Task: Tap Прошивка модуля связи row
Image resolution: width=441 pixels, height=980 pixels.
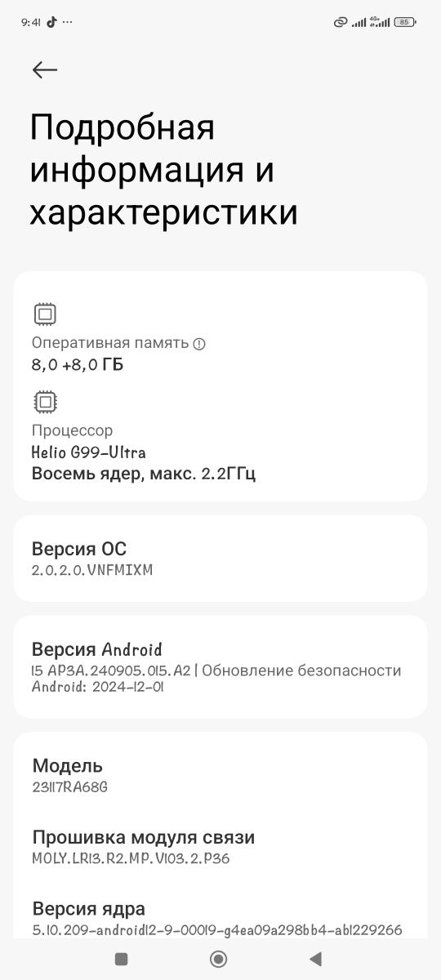Action: 220,847
